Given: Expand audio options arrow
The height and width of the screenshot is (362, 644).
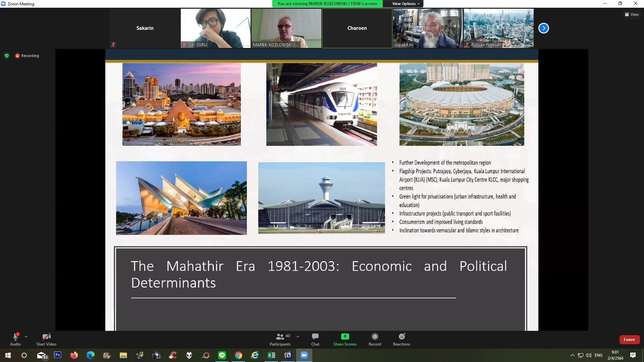Looking at the screenshot, I should (x=26, y=337).
